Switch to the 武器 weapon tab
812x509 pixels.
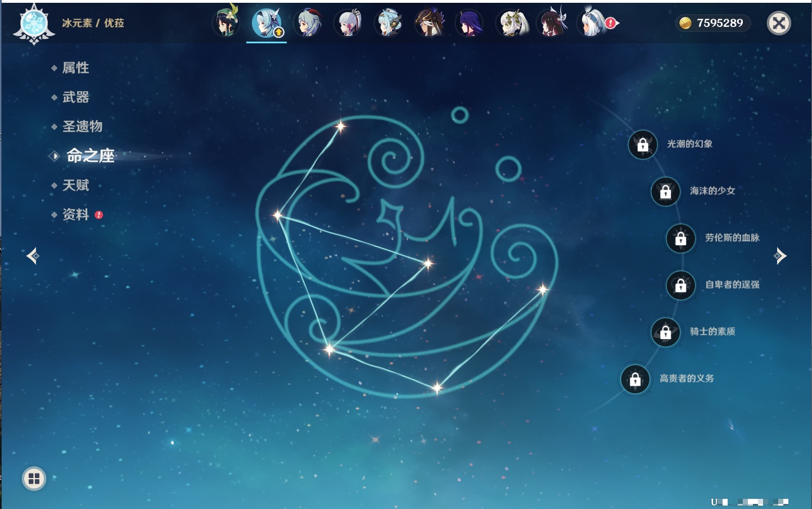click(x=75, y=97)
